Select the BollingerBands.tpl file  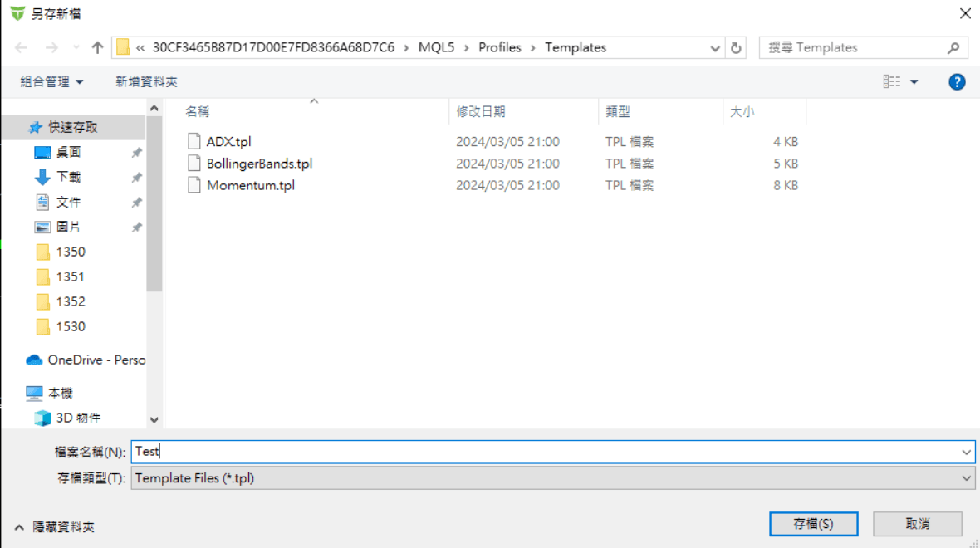(x=259, y=164)
